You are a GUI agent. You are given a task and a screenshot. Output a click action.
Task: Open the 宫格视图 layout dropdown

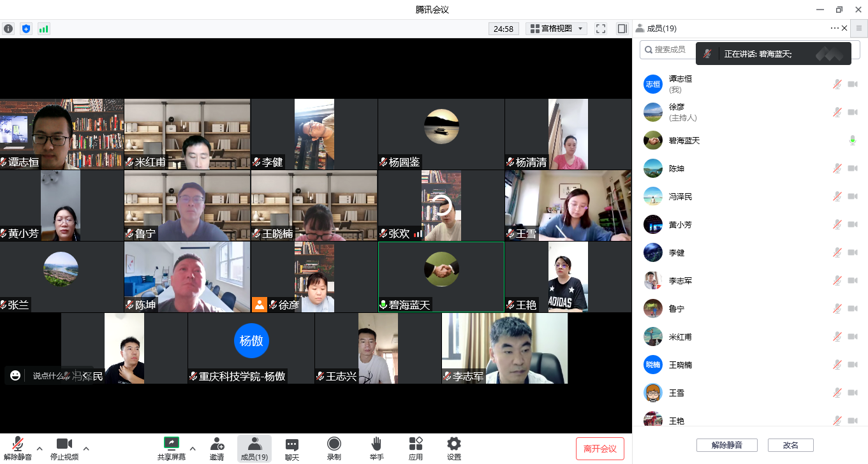click(556, 29)
